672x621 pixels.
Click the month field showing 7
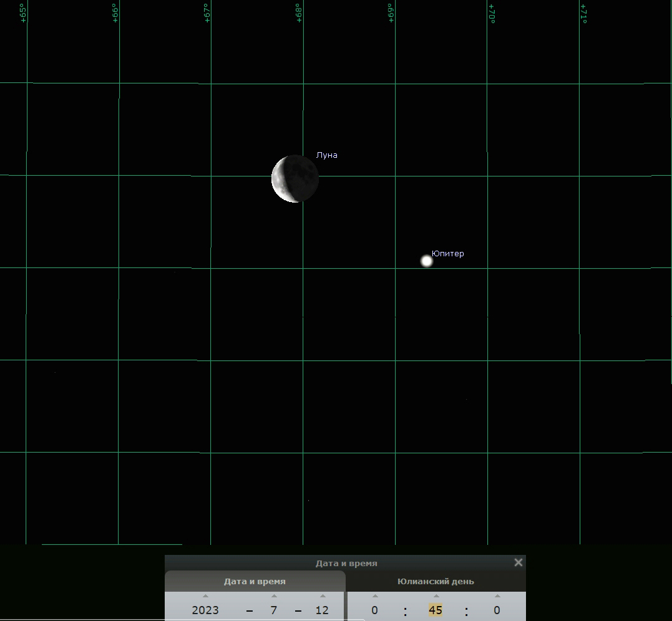274,610
